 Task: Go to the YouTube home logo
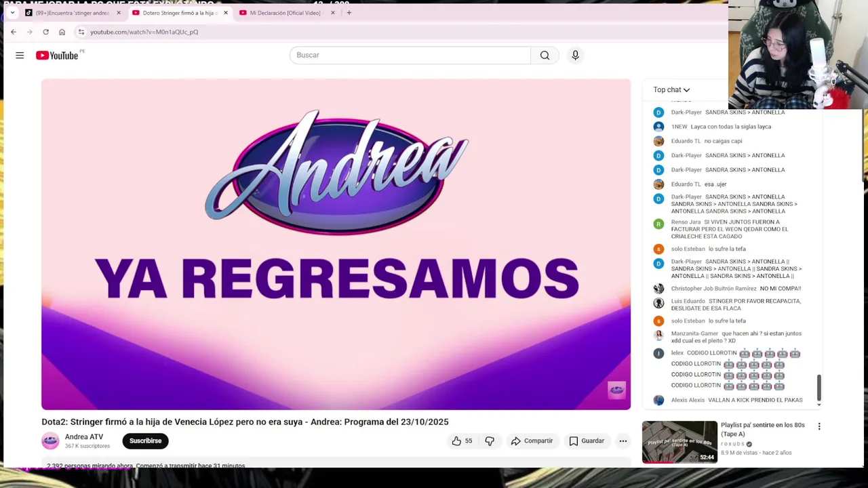pyautogui.click(x=58, y=55)
